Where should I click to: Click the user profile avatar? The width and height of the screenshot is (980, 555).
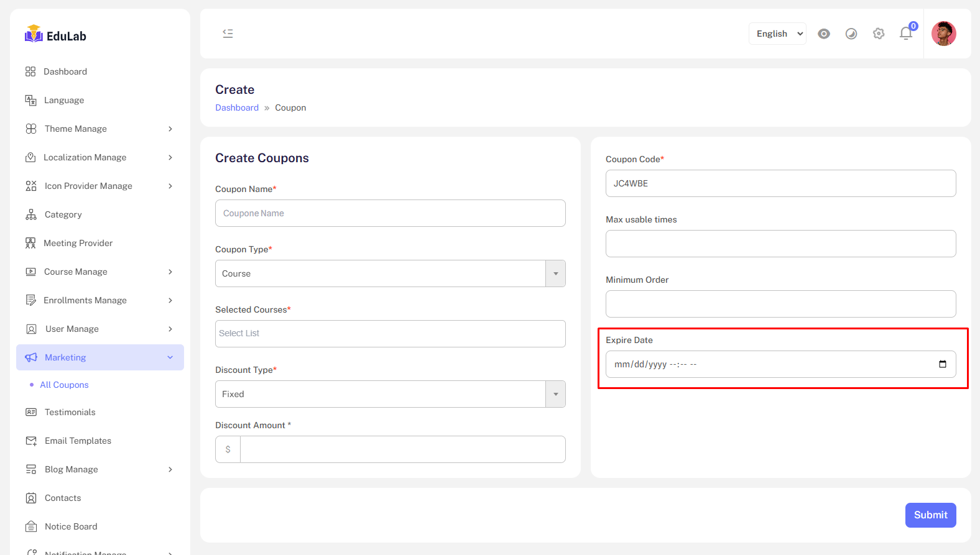pyautogui.click(x=943, y=34)
